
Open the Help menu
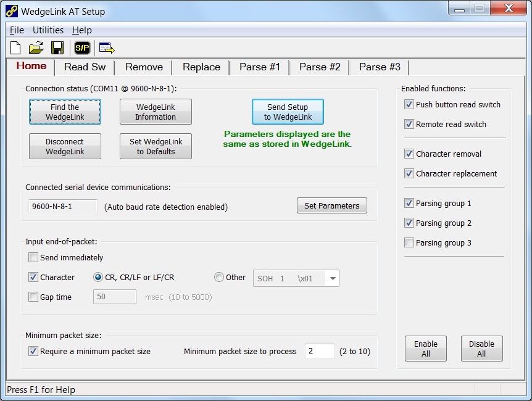pyautogui.click(x=81, y=30)
